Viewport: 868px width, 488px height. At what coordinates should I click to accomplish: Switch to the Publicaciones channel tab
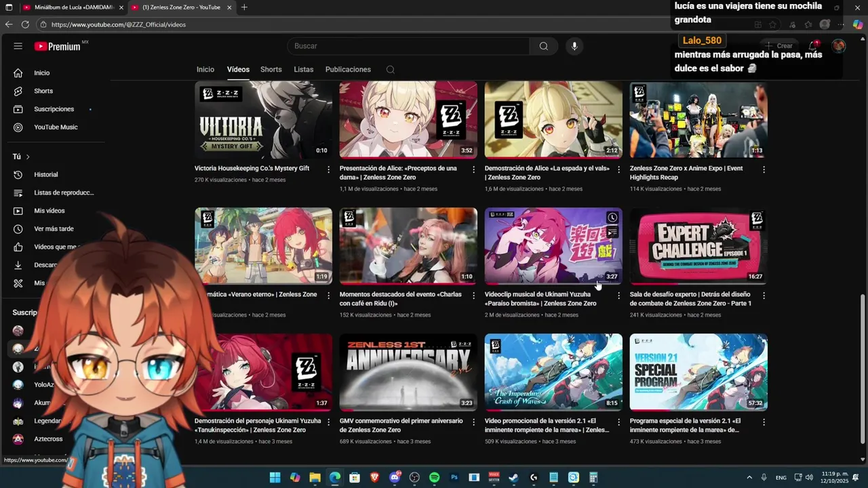coord(348,69)
